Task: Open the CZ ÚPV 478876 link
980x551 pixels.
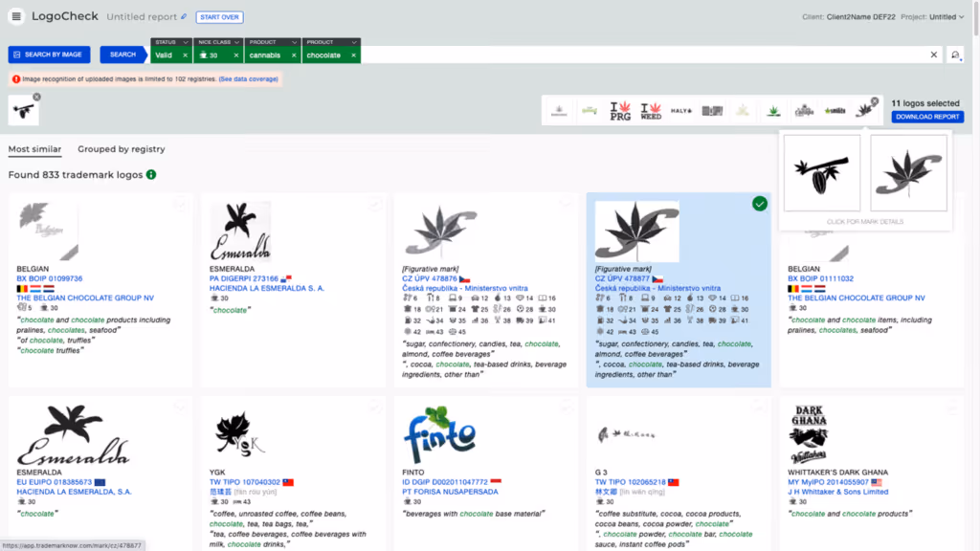Action: point(430,278)
